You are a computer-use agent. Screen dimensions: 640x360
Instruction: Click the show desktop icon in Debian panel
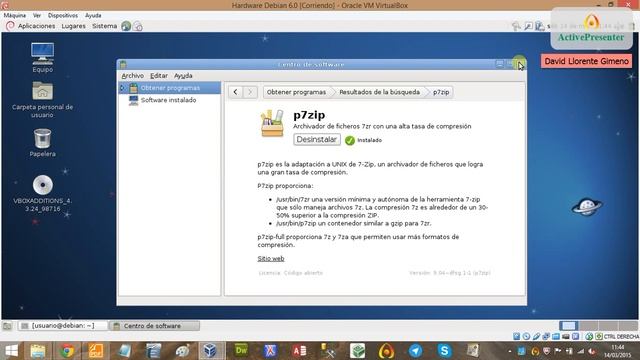[x=7, y=326]
